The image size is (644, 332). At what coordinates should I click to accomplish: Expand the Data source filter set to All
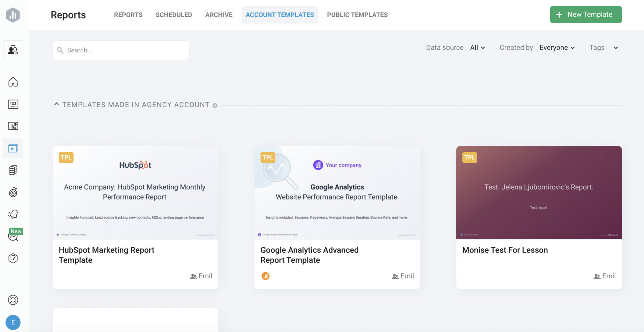(x=476, y=47)
